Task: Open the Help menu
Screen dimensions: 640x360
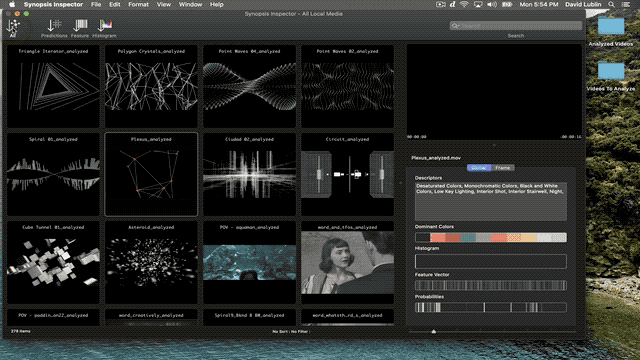Action: pos(217,4)
